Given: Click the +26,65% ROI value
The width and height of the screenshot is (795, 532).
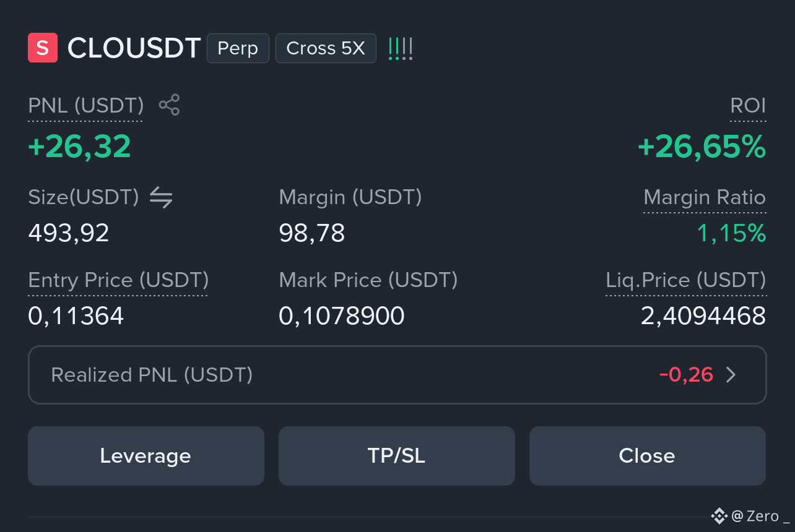Looking at the screenshot, I should (702, 147).
